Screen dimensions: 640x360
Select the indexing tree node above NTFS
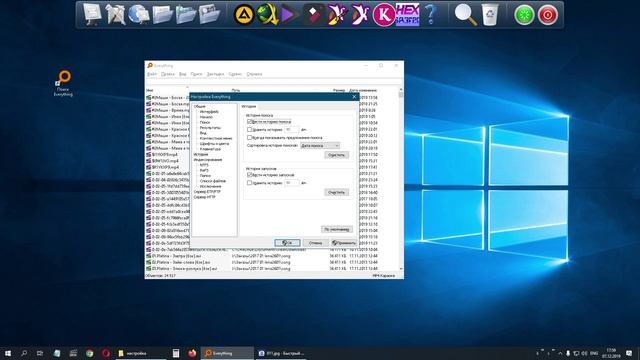[x=208, y=160]
